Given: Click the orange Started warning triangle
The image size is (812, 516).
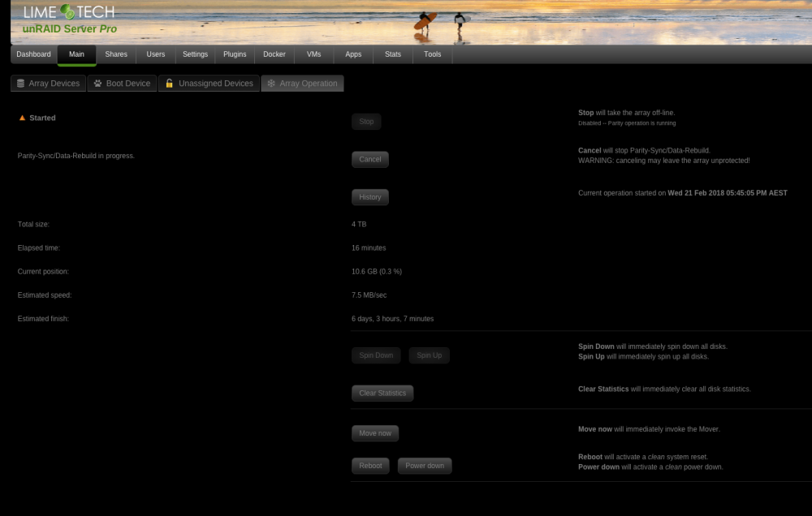Looking at the screenshot, I should [22, 118].
